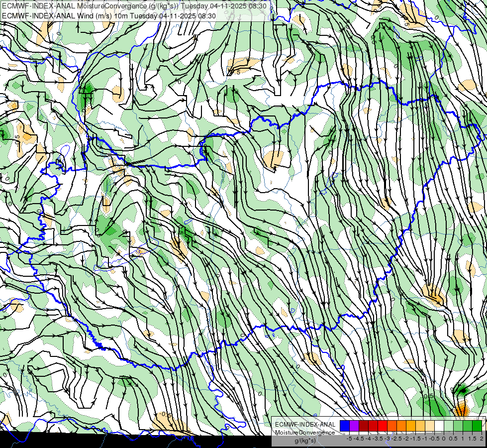The height and width of the screenshot is (448, 487).
Task: Click the '-3.5' value on the legend scale
Action: (x=378, y=439)
